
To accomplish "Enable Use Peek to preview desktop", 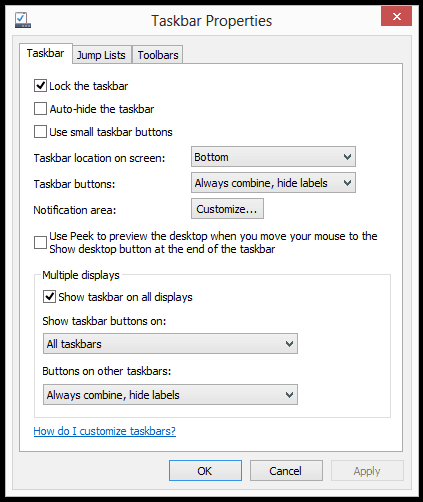I will pos(40,242).
